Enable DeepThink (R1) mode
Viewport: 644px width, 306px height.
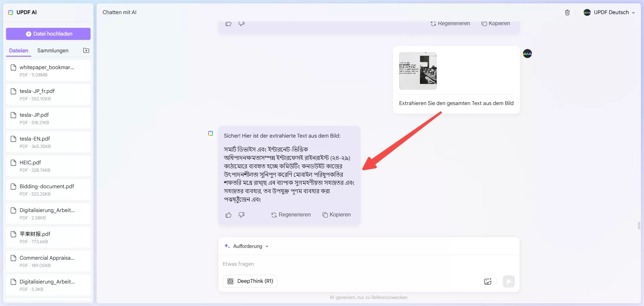tap(250, 281)
